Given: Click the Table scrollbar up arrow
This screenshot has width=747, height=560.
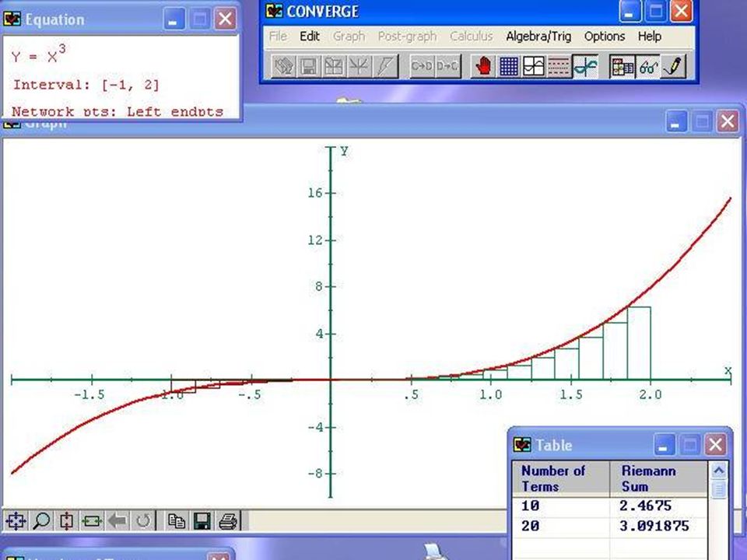Looking at the screenshot, I should (x=718, y=471).
